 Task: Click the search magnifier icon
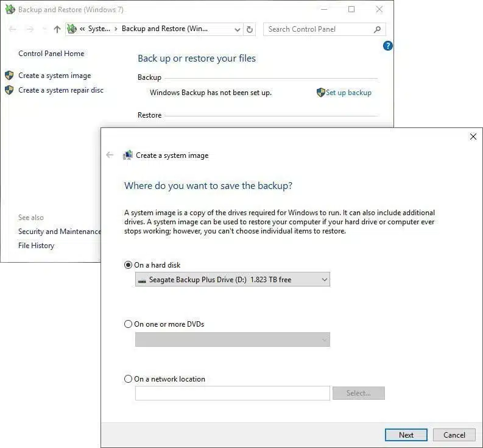(378, 29)
